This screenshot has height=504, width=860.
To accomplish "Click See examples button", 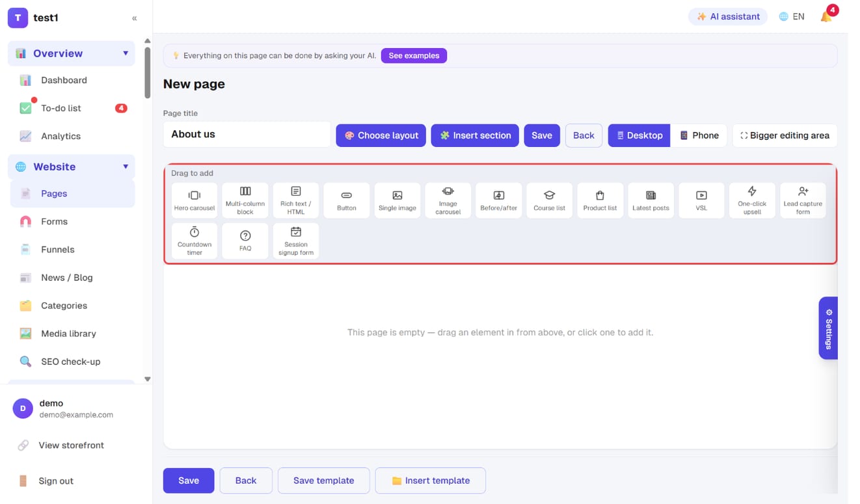I will pyautogui.click(x=414, y=55).
